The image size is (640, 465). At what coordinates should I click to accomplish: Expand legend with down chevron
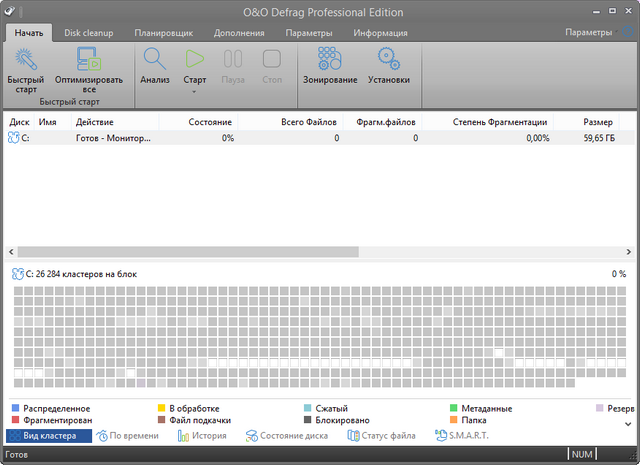coord(627,423)
